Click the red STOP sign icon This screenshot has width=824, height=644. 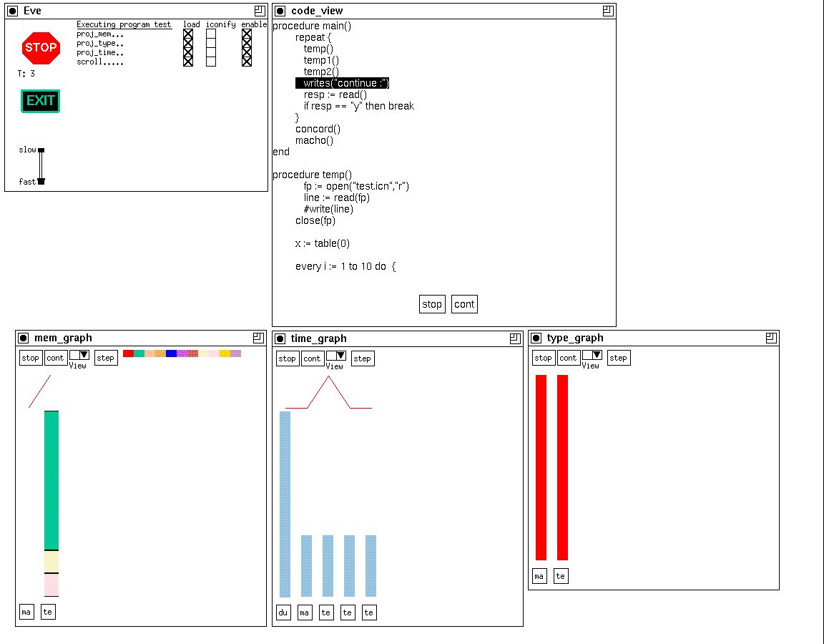pyautogui.click(x=40, y=47)
